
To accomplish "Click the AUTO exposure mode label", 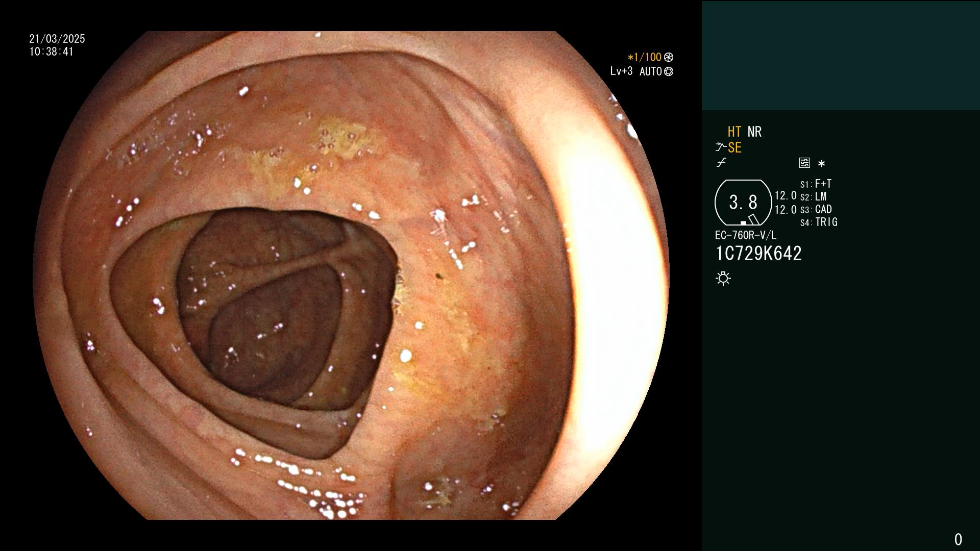I will [651, 71].
